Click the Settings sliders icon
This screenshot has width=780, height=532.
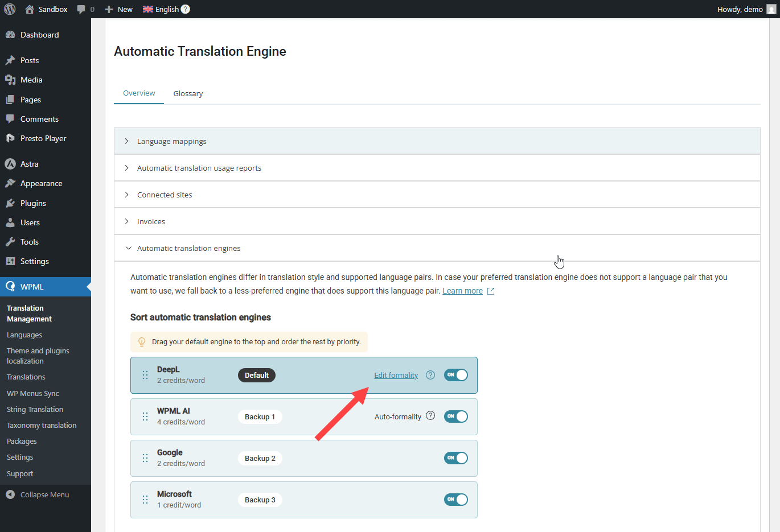coord(10,261)
